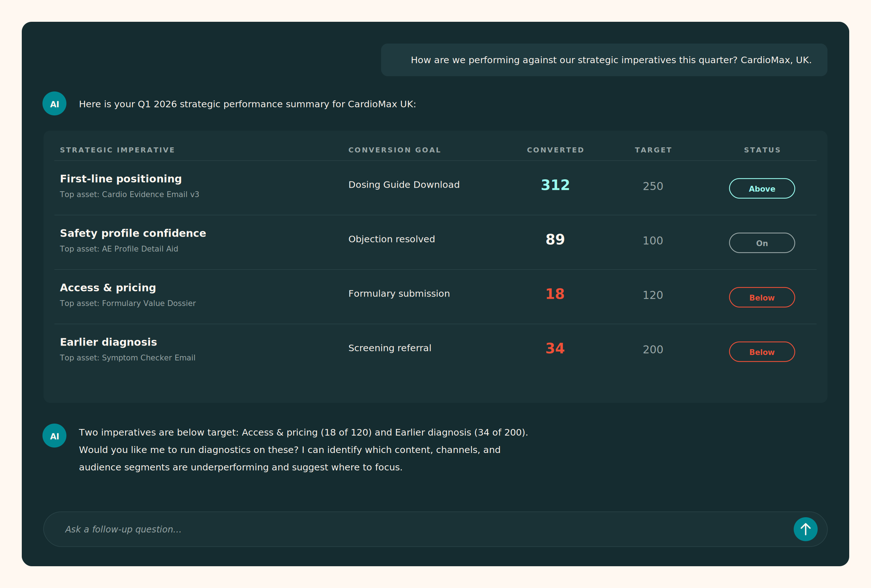Click the Q1 2026 summary intro text
The width and height of the screenshot is (871, 588).
248,104
